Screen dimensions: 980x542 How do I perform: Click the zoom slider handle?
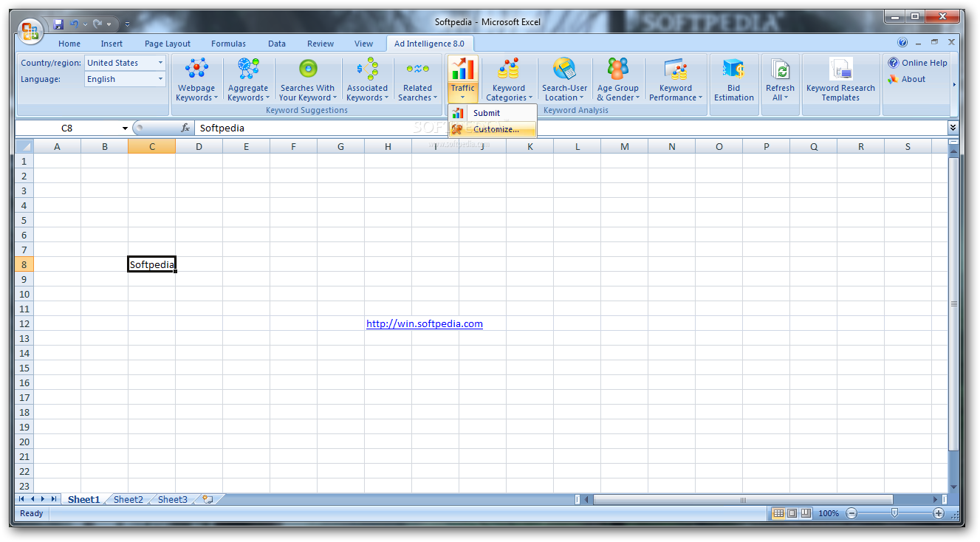point(895,513)
